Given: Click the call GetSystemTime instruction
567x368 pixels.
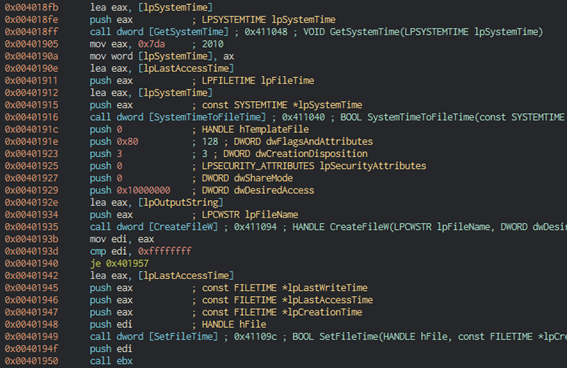Looking at the screenshot, I should coord(159,32).
